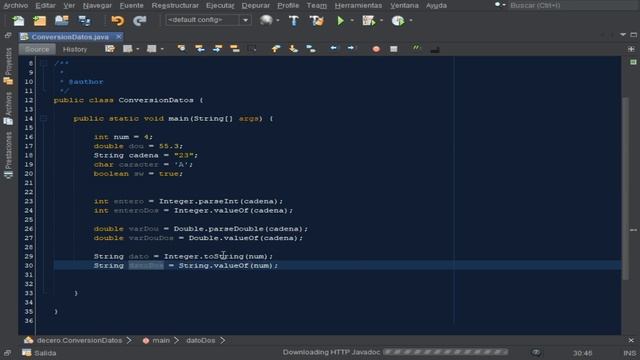Open the Reestructurar menu
Viewport: 640px width, 360px height.
(x=175, y=5)
